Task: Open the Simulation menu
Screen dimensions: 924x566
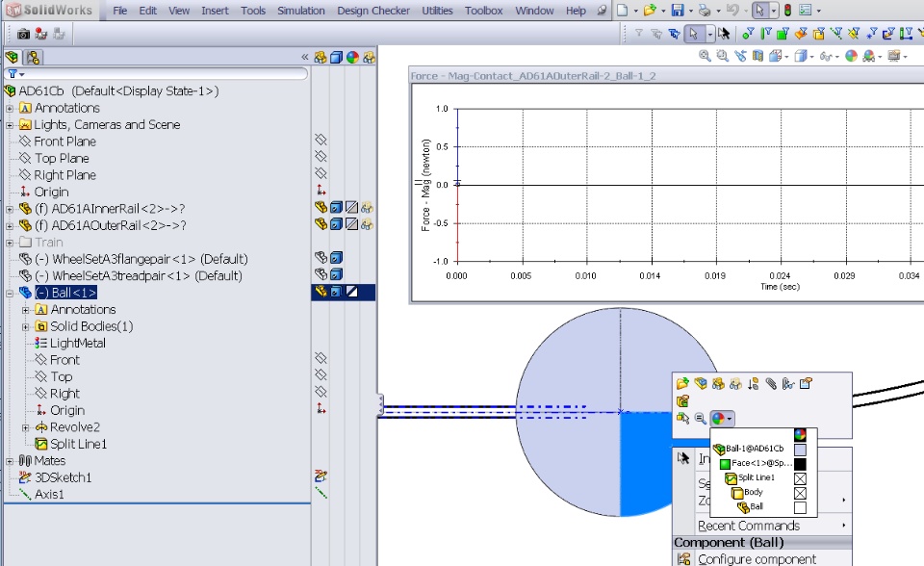Action: click(x=301, y=11)
